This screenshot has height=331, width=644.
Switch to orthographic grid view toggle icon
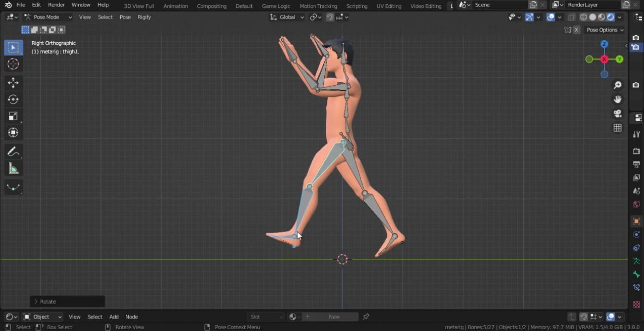coord(617,128)
